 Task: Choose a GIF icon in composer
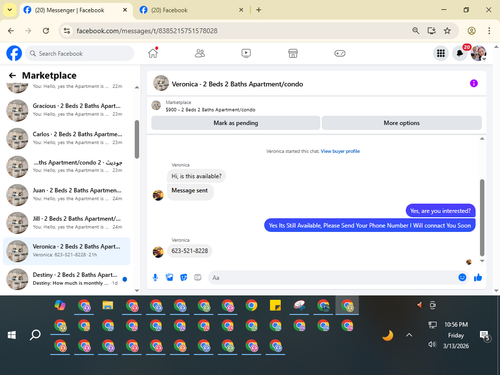click(198, 277)
